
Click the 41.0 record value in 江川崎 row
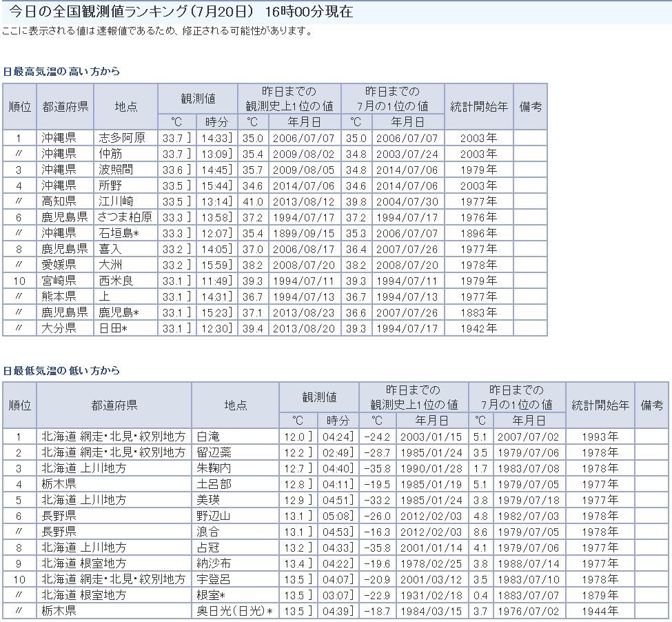(252, 201)
